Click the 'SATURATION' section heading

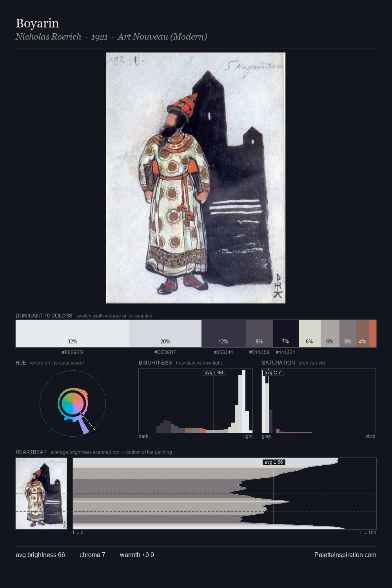pos(278,363)
